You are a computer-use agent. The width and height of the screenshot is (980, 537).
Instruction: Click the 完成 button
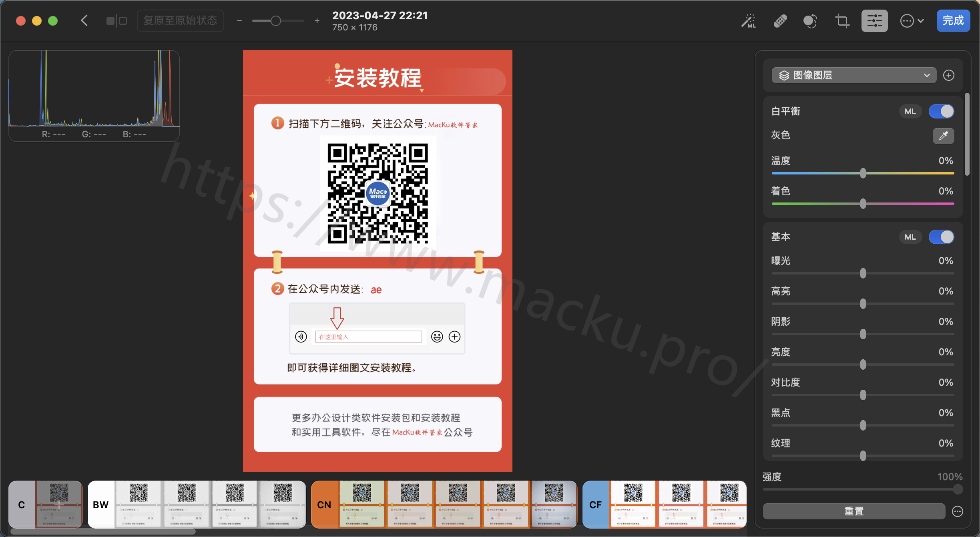point(953,20)
